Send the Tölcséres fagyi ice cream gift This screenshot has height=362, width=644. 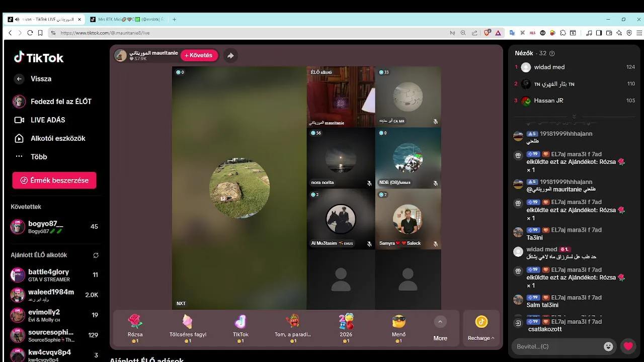point(188,328)
